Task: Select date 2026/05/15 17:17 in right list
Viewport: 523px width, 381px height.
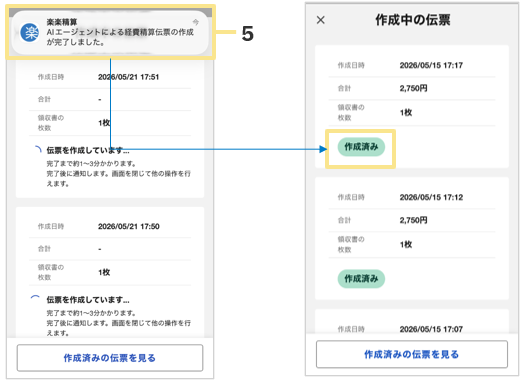Action: coord(431,65)
